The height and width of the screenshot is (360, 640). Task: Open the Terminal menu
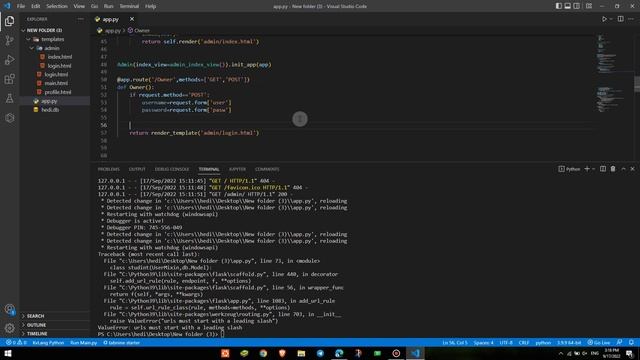tap(129, 6)
